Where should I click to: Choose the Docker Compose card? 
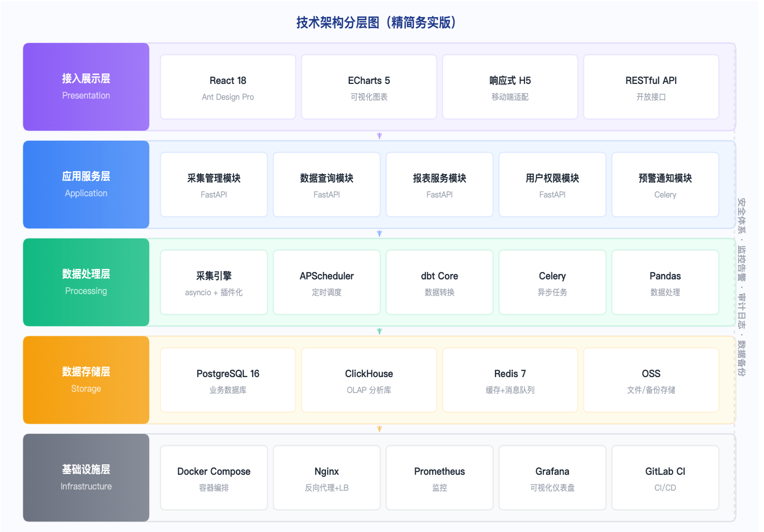click(214, 478)
